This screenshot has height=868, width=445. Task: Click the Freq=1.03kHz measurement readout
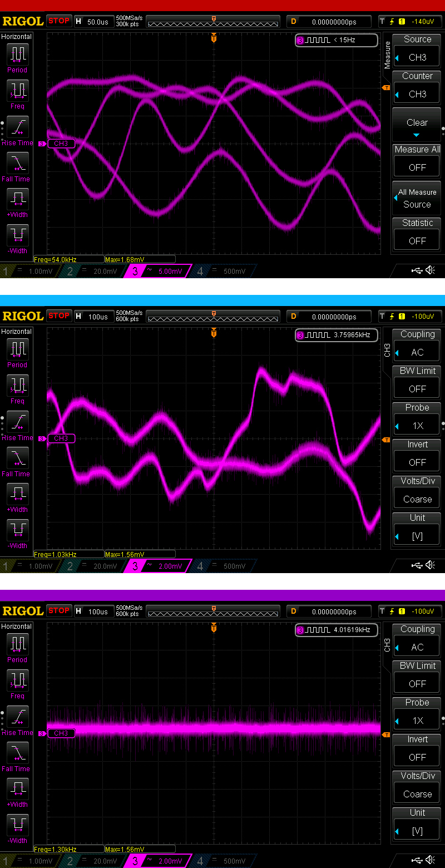tap(68, 554)
